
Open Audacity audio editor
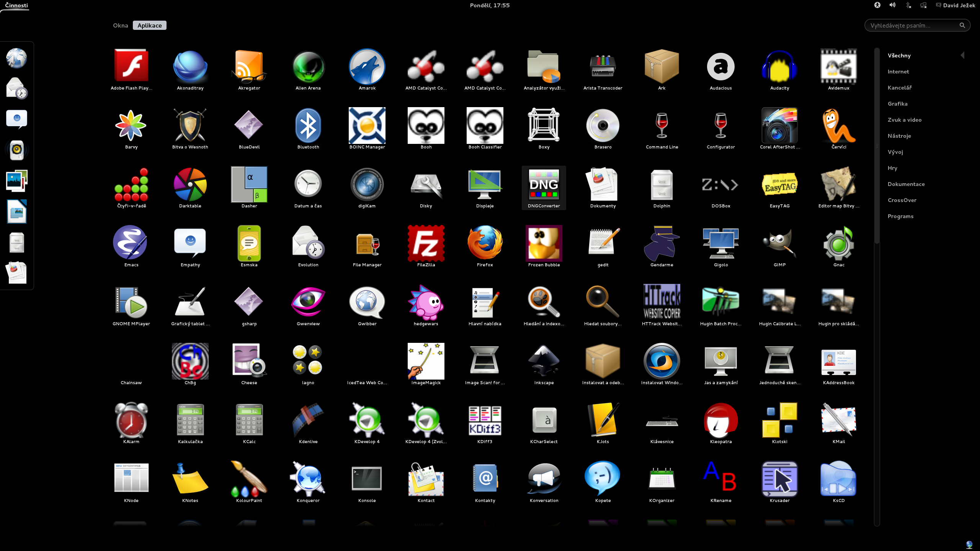point(780,70)
